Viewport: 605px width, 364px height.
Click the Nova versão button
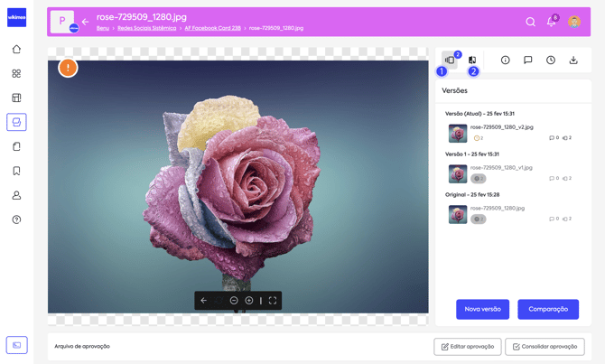(x=482, y=309)
